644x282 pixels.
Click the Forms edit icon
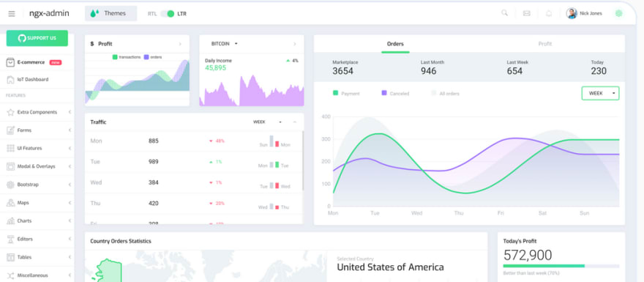pos(10,130)
